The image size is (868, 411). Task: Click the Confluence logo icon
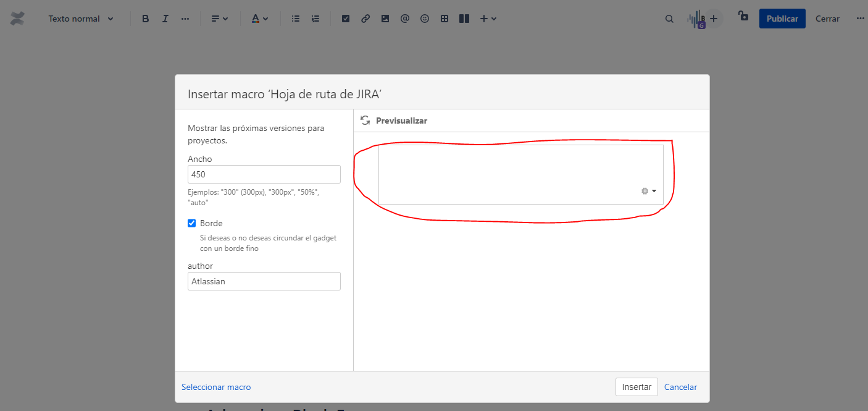17,19
